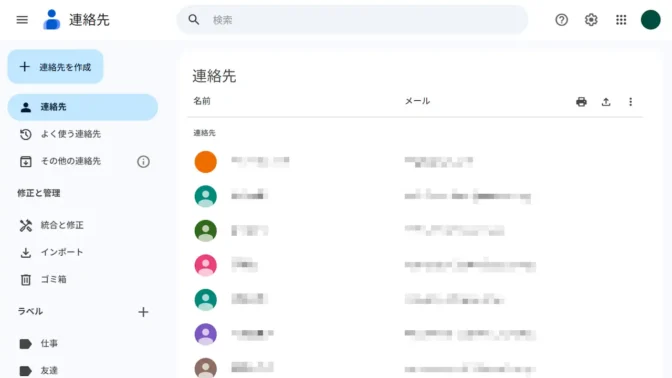Click the download icon of インポート
Viewport: 672px width, 378px height.
coord(26,252)
